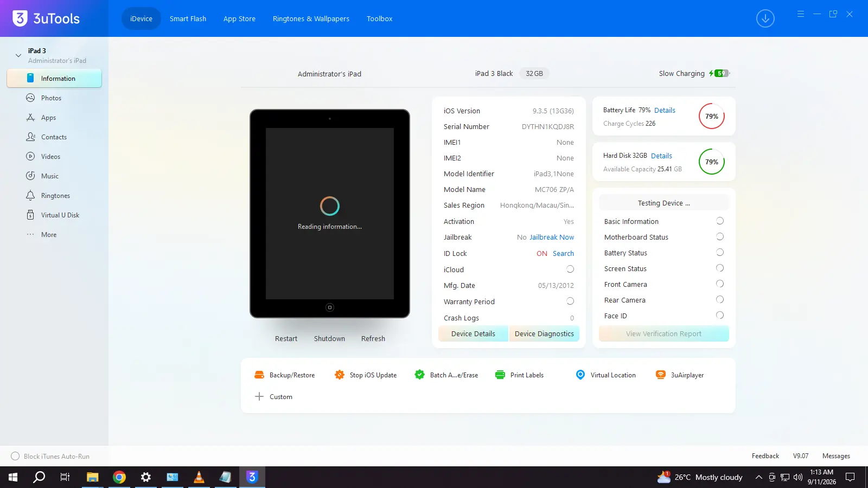868x488 pixels.
Task: Open the 3uAirplayer tool
Action: point(680,375)
